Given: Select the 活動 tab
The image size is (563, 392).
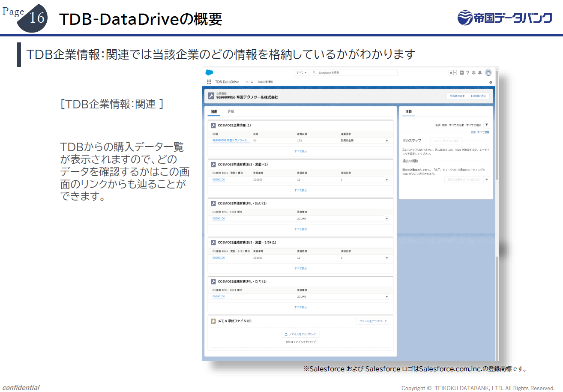Looking at the screenshot, I should [x=408, y=111].
